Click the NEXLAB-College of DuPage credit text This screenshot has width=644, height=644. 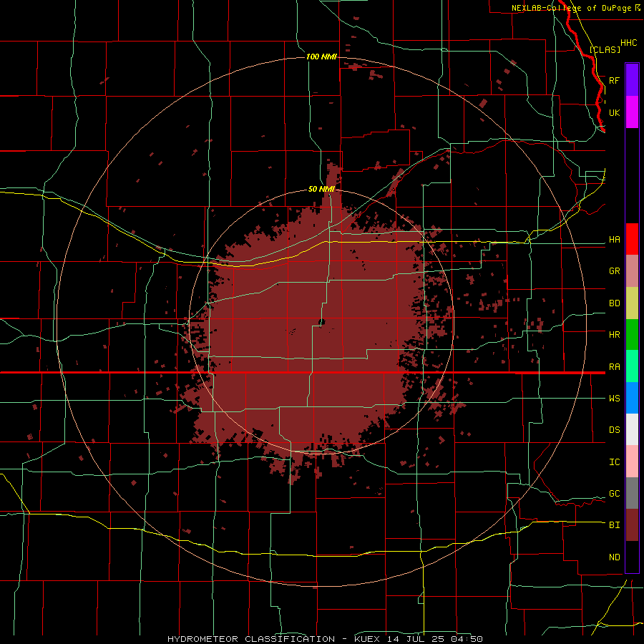click(571, 8)
